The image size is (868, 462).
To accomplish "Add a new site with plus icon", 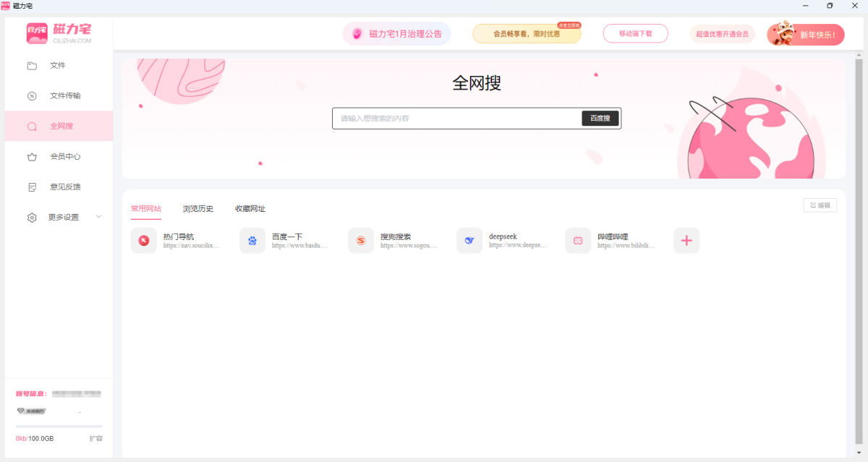I will pyautogui.click(x=686, y=241).
